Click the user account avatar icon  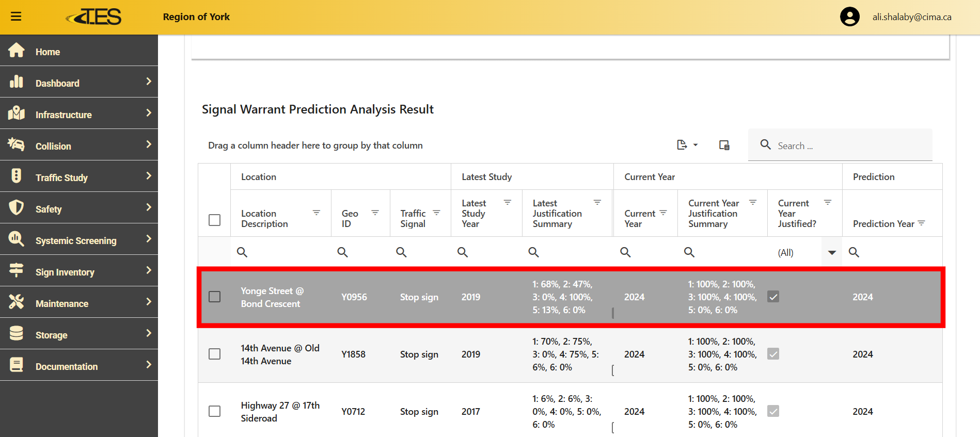click(849, 17)
